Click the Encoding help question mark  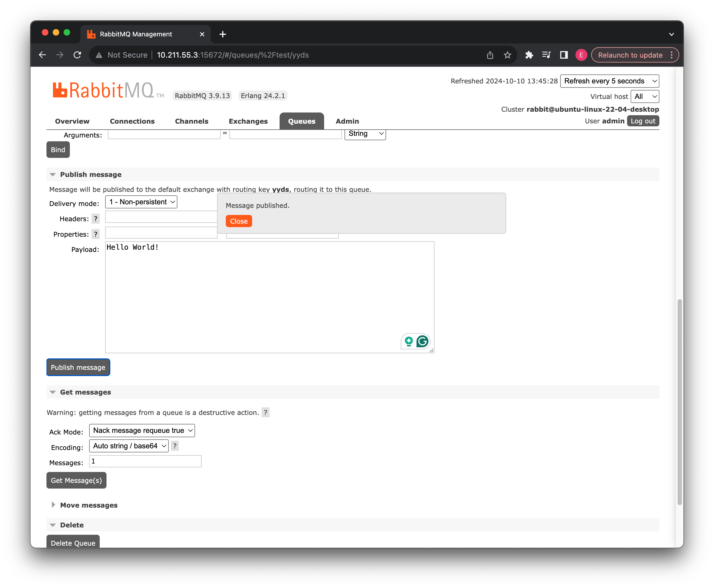[175, 446]
